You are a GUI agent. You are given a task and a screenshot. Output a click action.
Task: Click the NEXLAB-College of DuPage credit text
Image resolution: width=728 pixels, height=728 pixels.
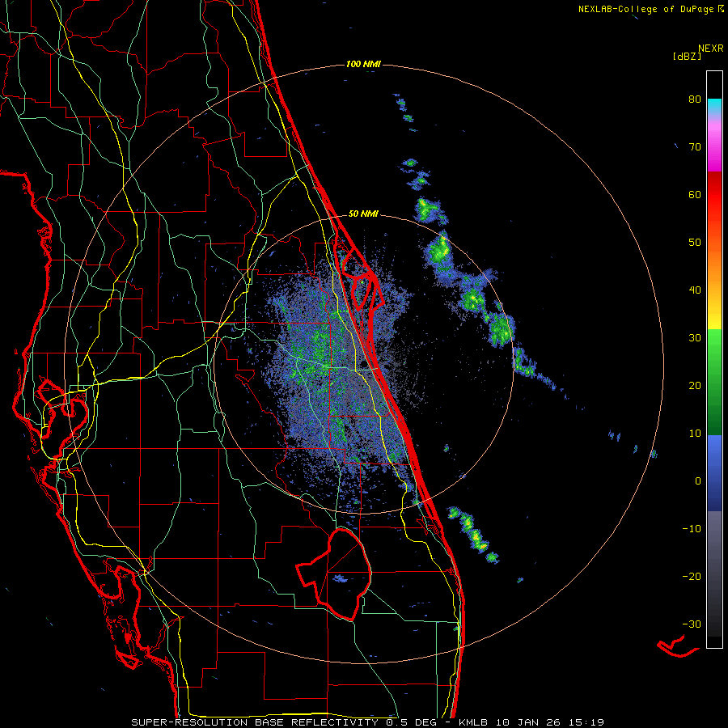pos(650,9)
